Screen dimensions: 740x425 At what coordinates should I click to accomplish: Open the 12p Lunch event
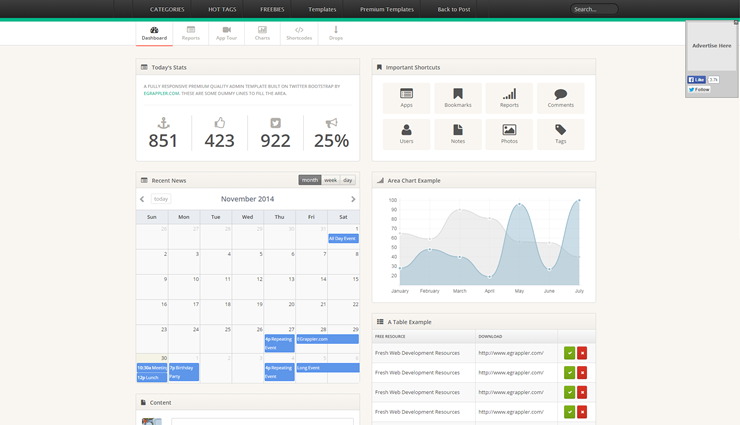click(151, 377)
